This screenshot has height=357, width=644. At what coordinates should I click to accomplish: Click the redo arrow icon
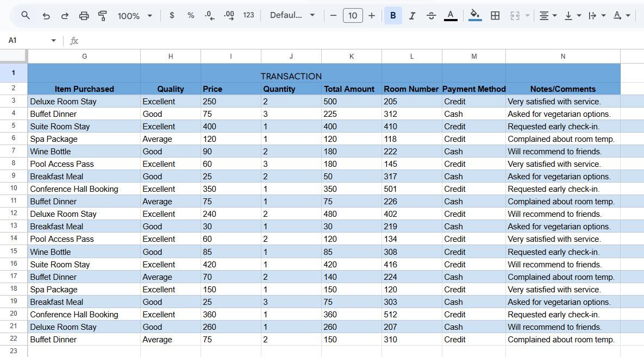(65, 16)
